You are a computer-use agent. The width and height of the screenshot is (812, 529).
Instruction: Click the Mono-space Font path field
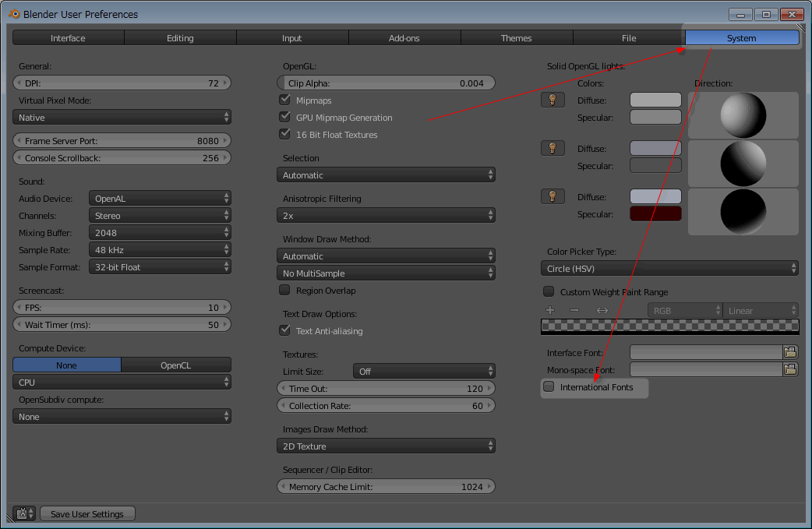click(706, 369)
